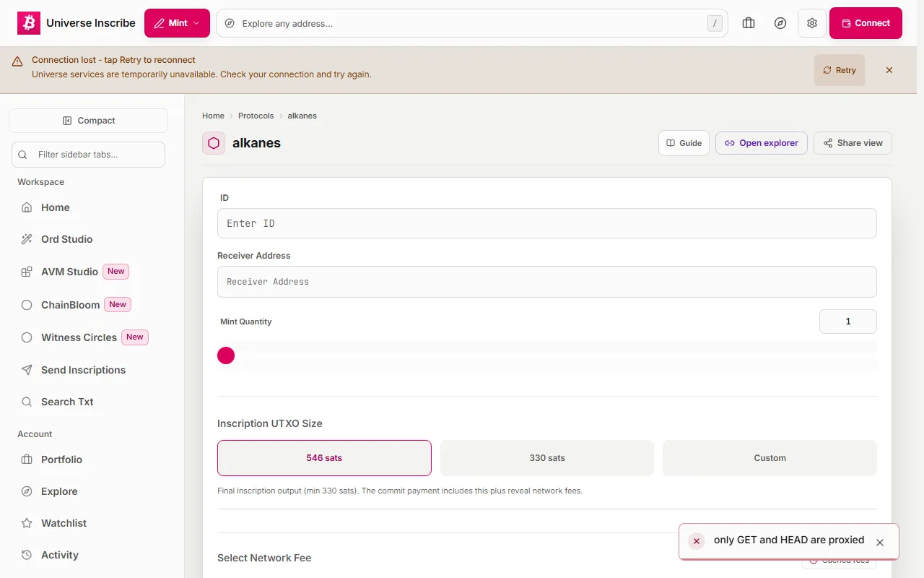Click the New badge next to AVM Studio
924x578 pixels.
point(116,272)
